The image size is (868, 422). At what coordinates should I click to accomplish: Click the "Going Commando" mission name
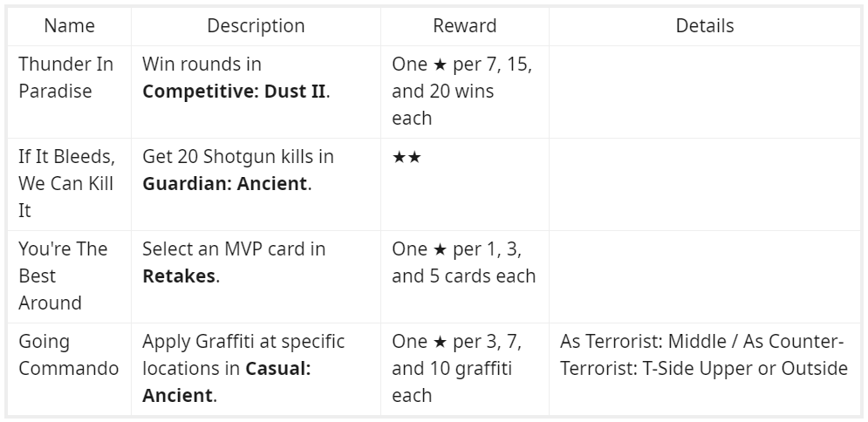point(68,355)
